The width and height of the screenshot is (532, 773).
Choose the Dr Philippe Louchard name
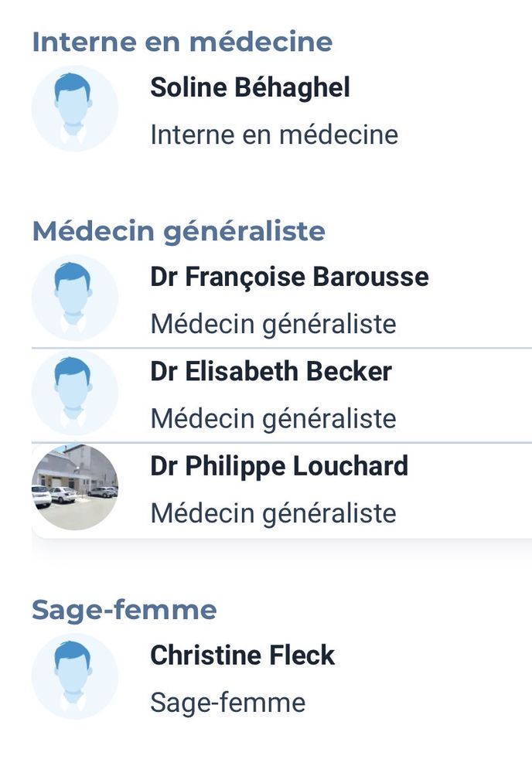(279, 466)
